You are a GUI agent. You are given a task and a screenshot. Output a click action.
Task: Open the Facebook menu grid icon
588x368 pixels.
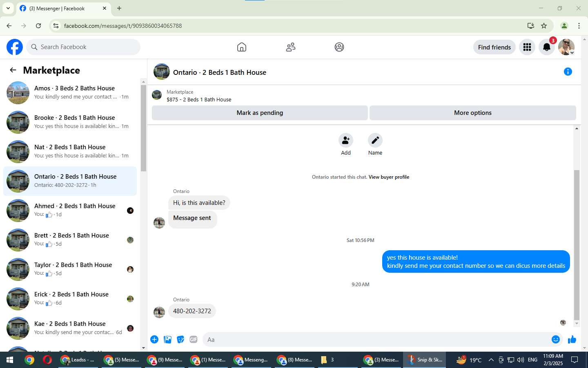coord(527,47)
